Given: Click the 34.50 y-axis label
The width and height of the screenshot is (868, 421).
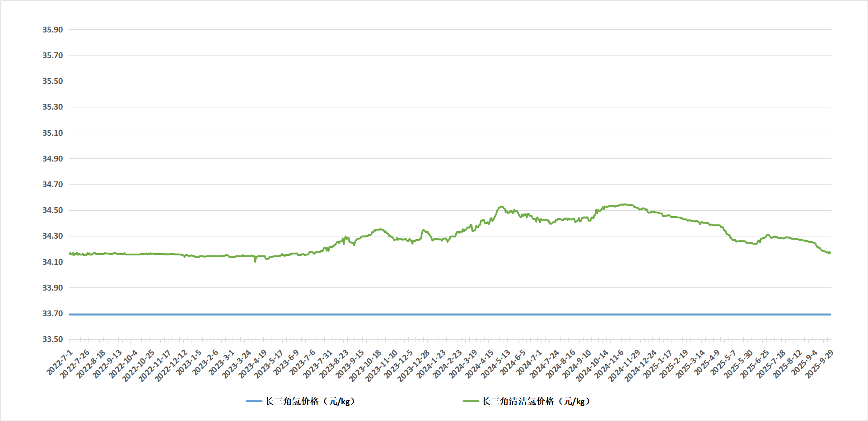Looking at the screenshot, I should coord(52,210).
